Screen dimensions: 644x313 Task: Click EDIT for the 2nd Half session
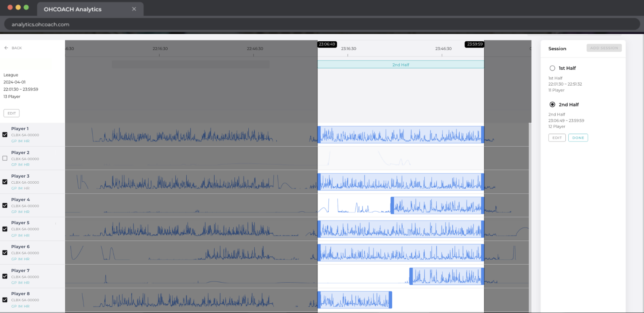(557, 138)
